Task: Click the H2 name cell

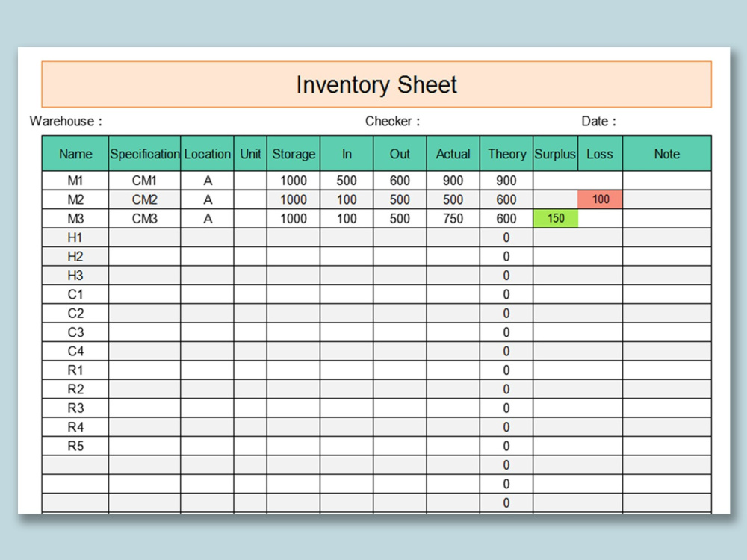Action: click(75, 257)
